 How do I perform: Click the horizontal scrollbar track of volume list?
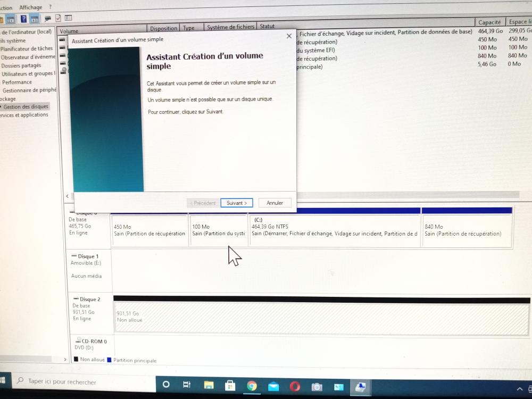[x=407, y=195]
